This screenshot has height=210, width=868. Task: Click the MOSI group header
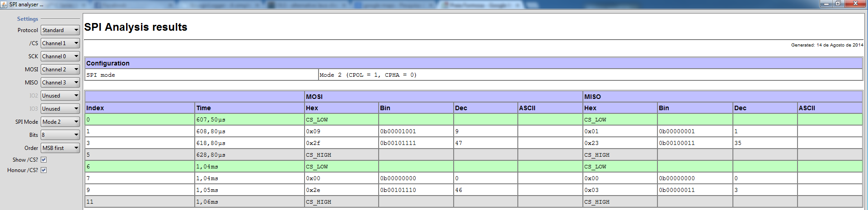tap(444, 97)
